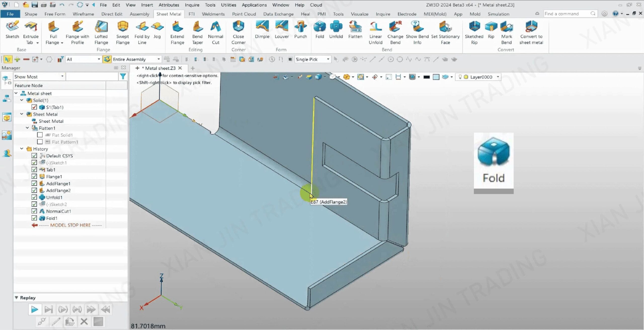Image resolution: width=644 pixels, height=330 pixels.
Task: Click the black color swatch in view toolbar
Action: click(x=426, y=77)
